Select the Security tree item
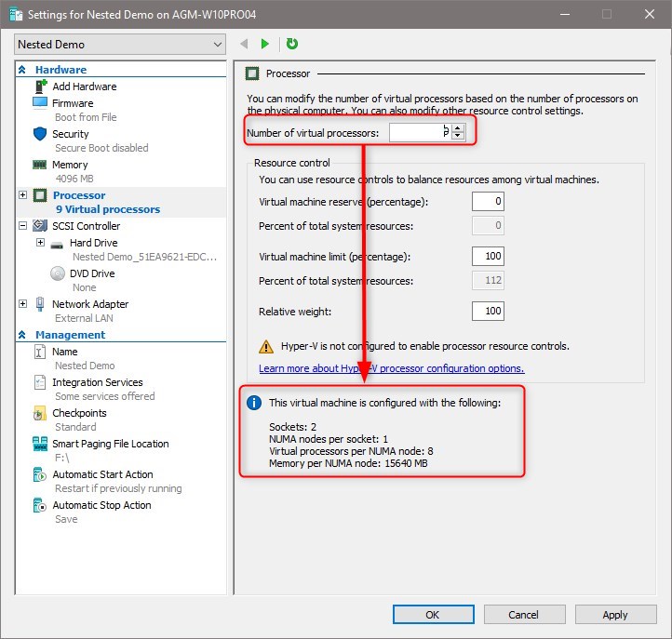This screenshot has height=639, width=672. pos(71,134)
